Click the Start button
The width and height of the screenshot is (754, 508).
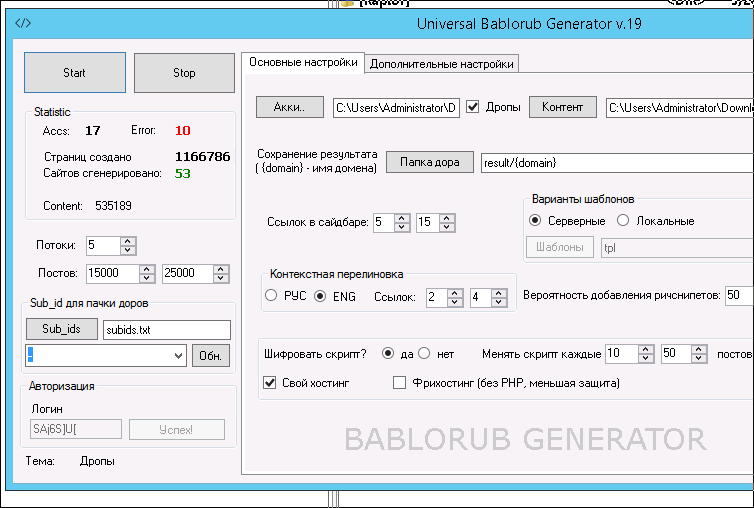[75, 73]
